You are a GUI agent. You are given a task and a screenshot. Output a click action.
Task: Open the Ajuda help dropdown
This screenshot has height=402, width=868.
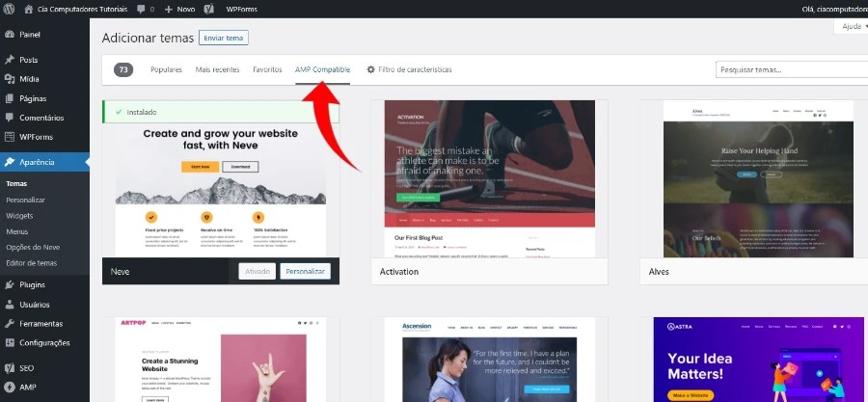point(851,27)
